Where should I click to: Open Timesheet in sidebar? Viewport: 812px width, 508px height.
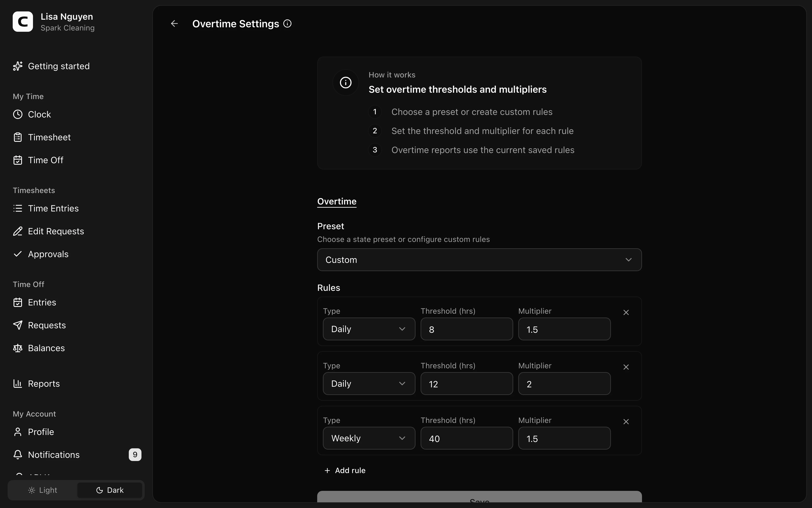49,137
